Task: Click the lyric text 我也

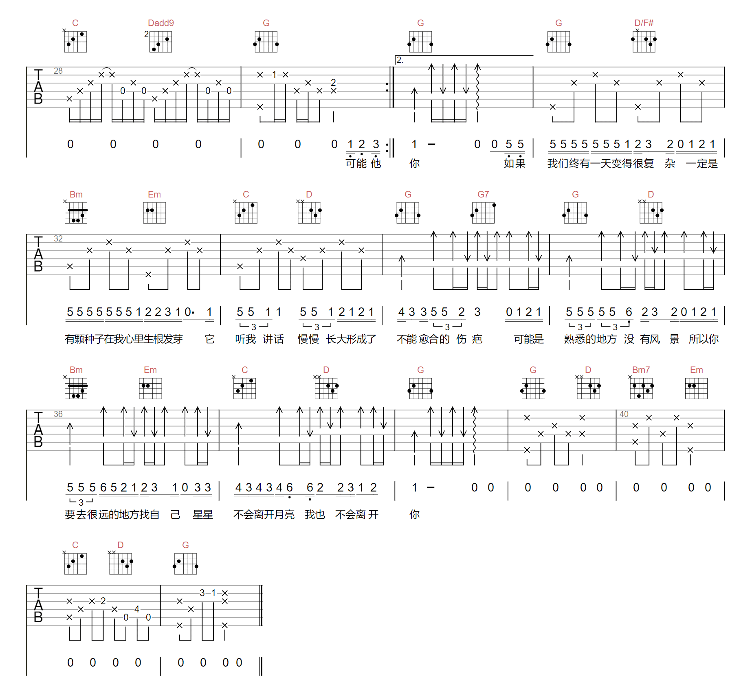Action: [x=315, y=514]
